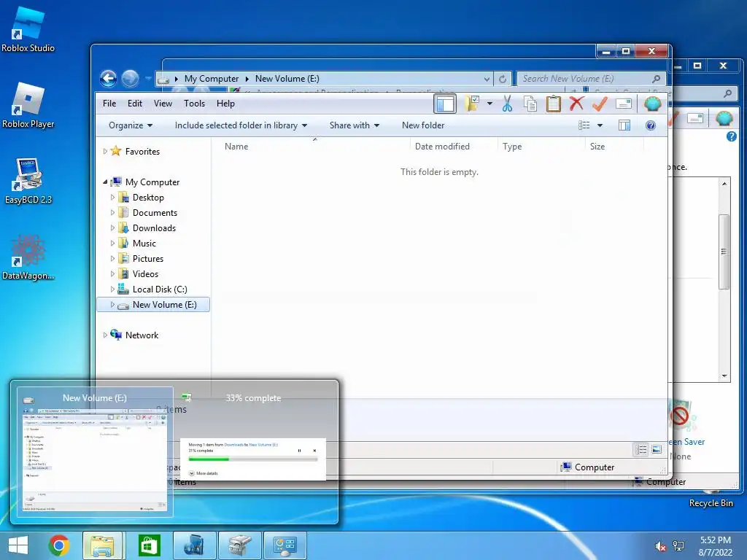This screenshot has width=747, height=560.
Task: Select Pictures in navigation pane
Action: (147, 259)
